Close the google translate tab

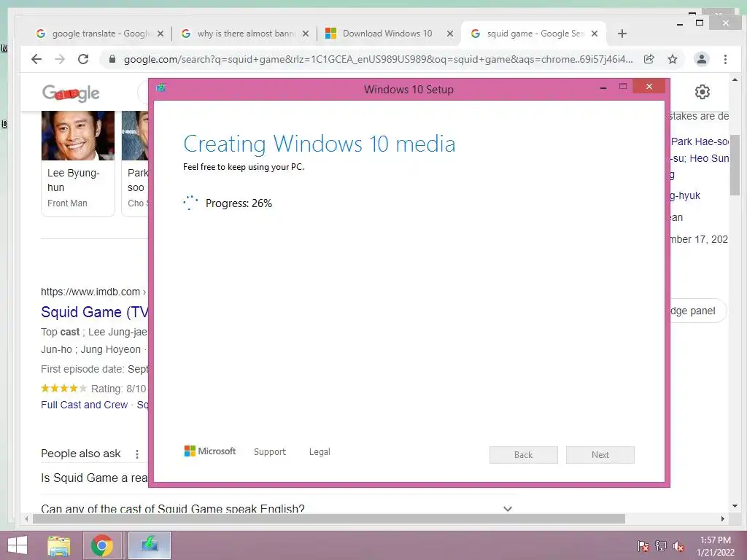[160, 34]
